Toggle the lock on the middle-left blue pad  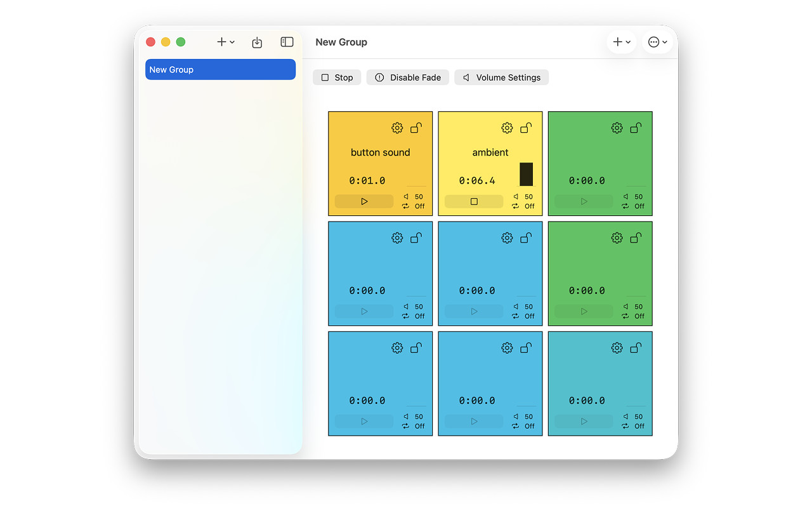point(416,237)
